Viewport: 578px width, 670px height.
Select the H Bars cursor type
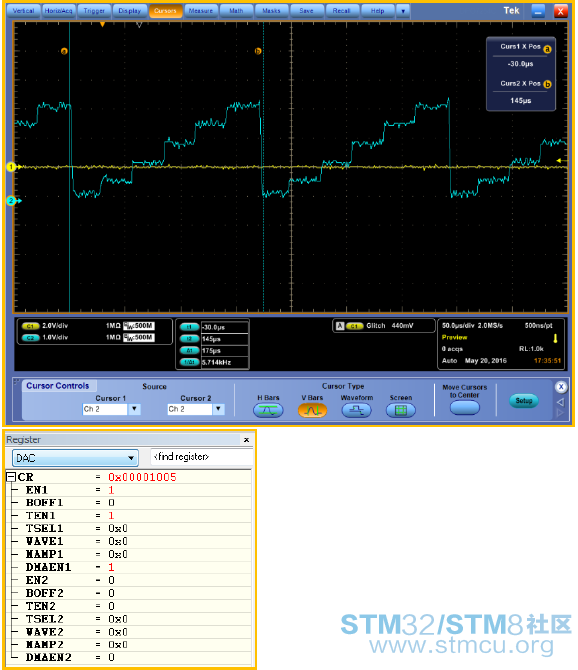[268, 411]
